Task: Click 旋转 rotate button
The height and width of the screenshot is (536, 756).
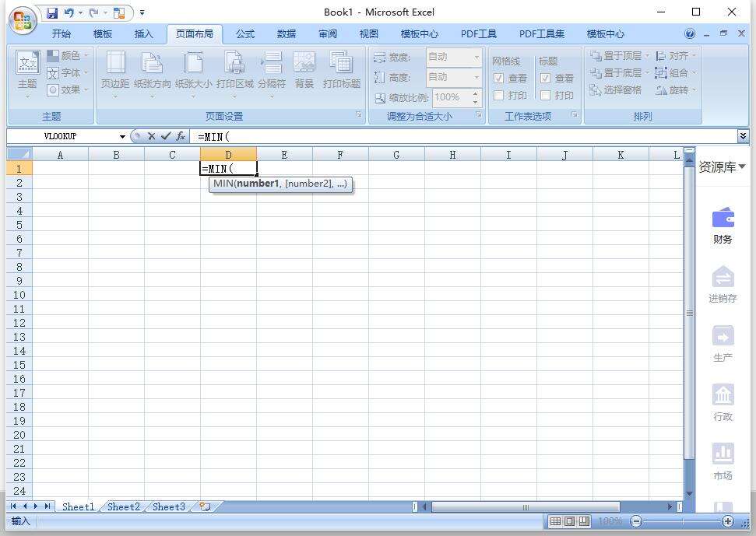Action: [676, 90]
